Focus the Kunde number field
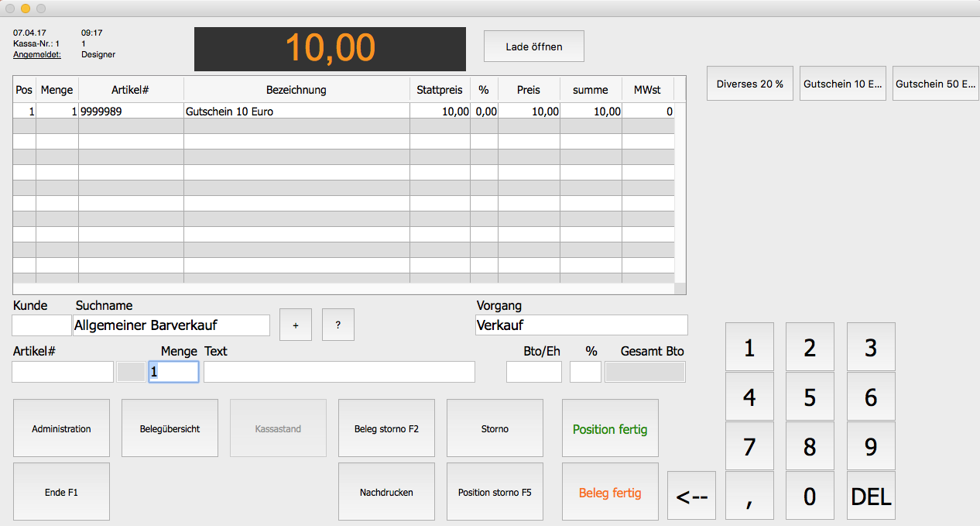Image resolution: width=980 pixels, height=526 pixels. pos(41,325)
